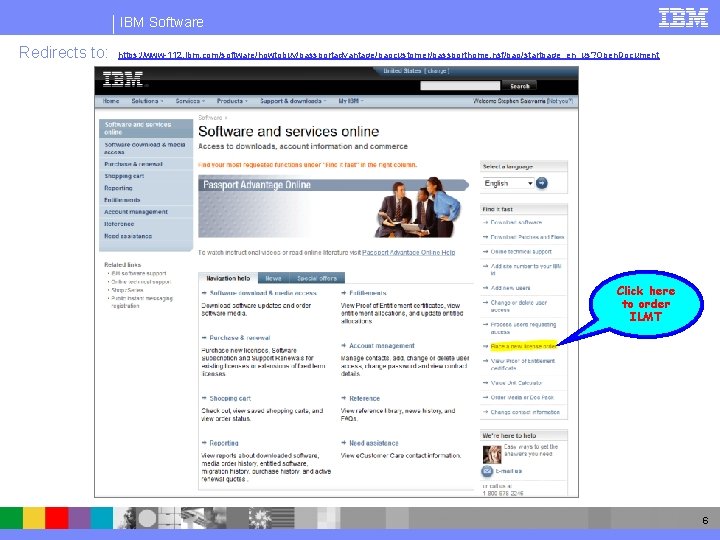
Task: Click the Search button
Action: click(519, 86)
